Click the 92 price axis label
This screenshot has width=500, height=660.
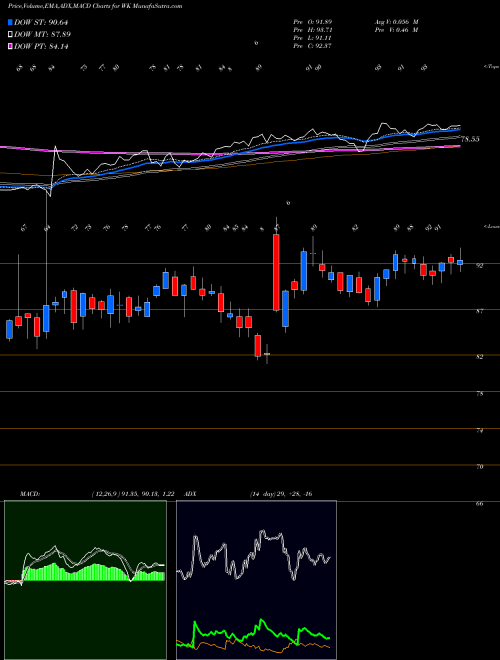pos(479,265)
